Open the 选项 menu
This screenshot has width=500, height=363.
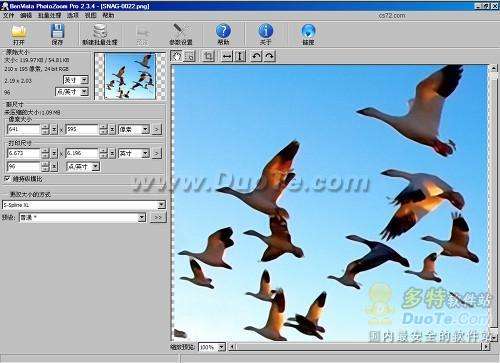[x=72, y=15]
